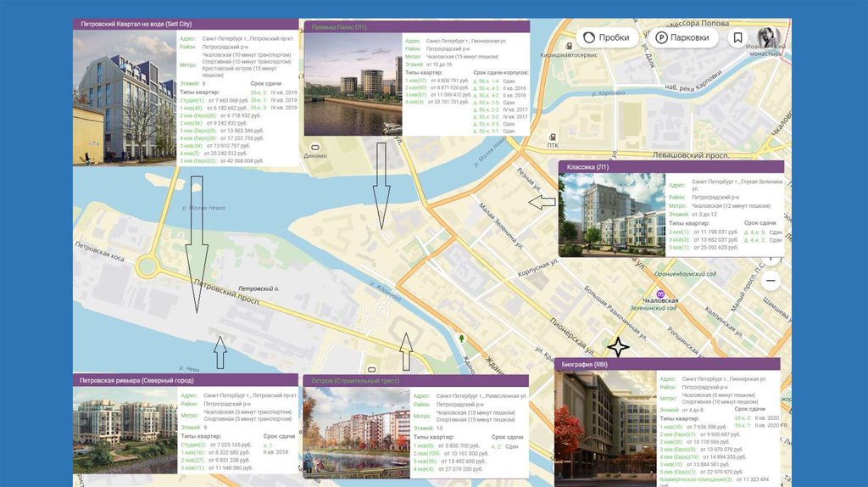Toggle the Пробки traffic layer button

[606, 37]
